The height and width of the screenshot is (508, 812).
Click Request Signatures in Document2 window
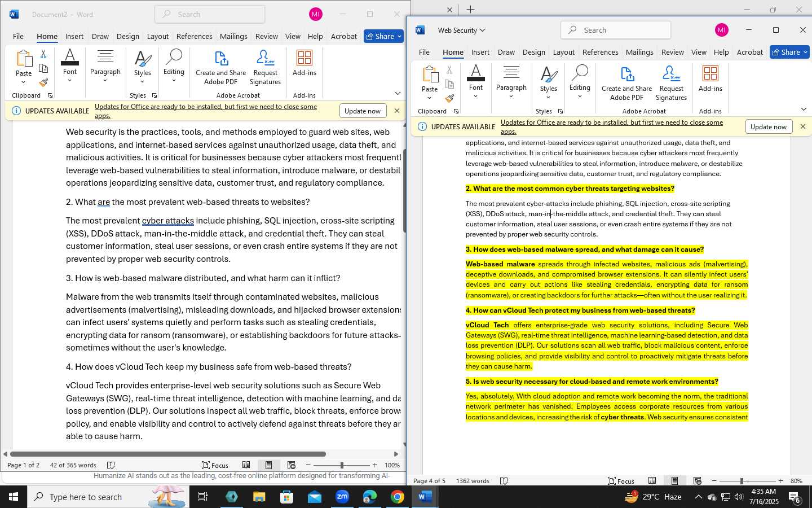click(x=265, y=67)
